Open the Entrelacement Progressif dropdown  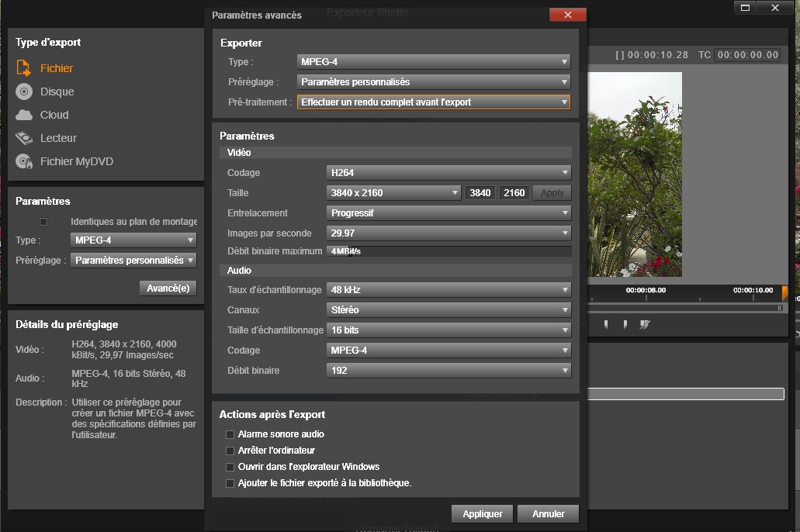448,212
